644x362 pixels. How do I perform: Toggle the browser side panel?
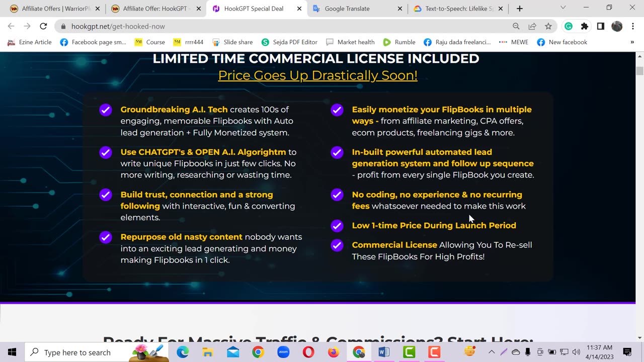pyautogui.click(x=601, y=26)
